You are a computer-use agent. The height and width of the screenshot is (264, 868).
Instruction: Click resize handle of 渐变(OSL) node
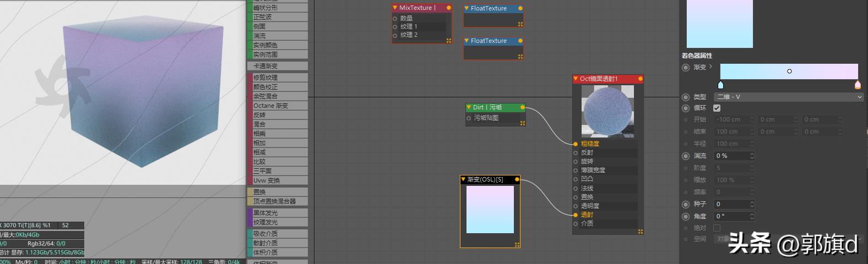[517, 245]
